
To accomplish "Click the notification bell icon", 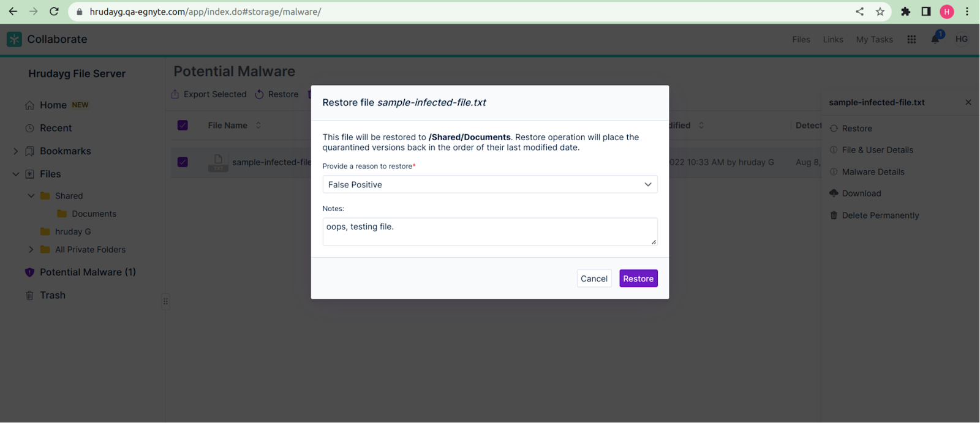I will 935,40.
